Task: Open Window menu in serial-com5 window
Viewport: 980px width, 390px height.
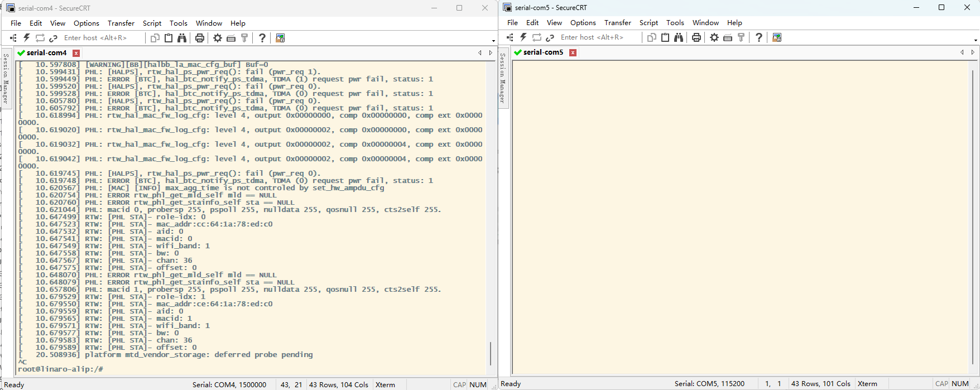Action: [x=705, y=22]
